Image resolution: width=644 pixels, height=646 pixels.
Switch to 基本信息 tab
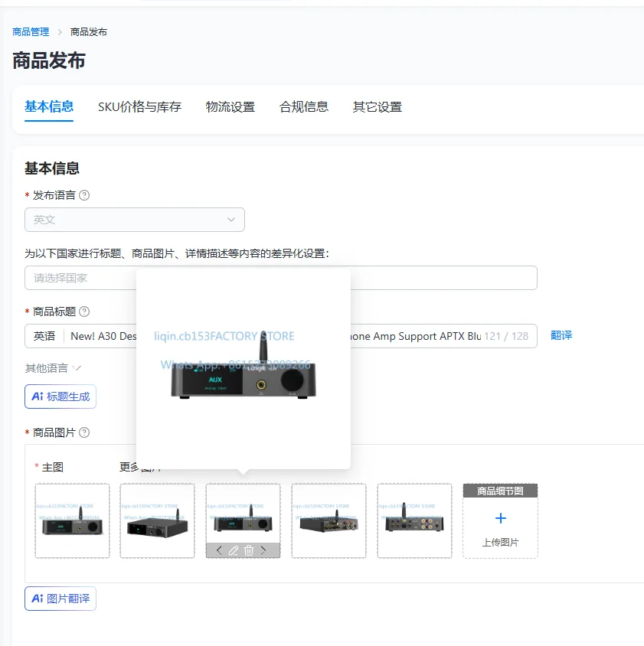[49, 106]
